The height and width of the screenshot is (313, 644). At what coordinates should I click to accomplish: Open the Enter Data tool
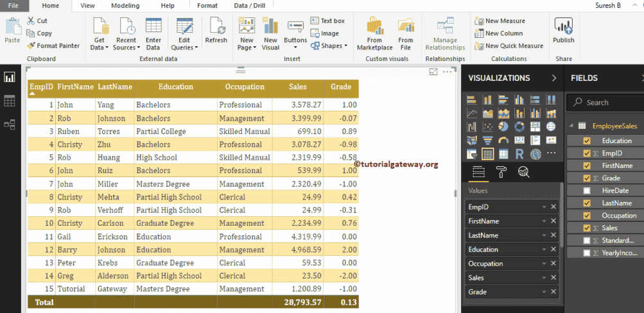(153, 34)
